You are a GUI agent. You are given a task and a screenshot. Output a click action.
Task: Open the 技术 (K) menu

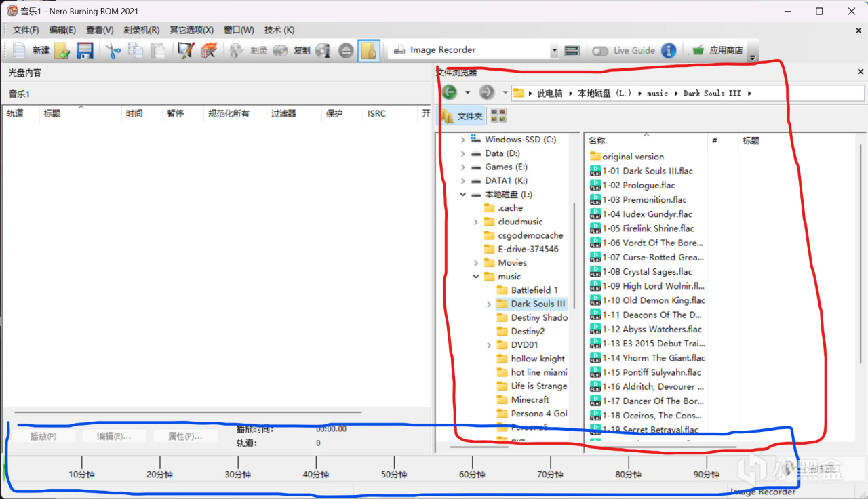click(279, 30)
